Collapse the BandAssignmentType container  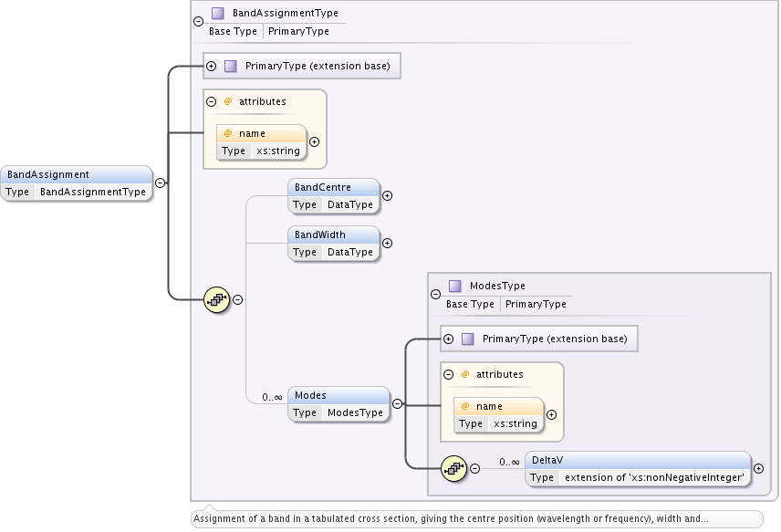click(198, 21)
